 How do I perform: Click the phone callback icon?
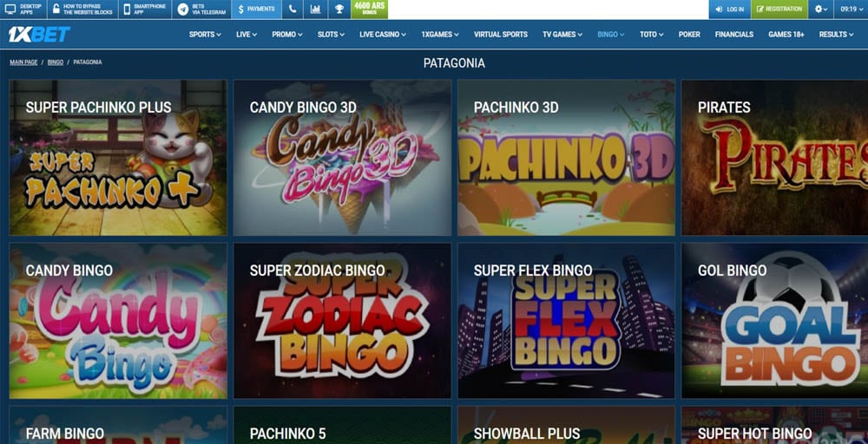tap(293, 10)
